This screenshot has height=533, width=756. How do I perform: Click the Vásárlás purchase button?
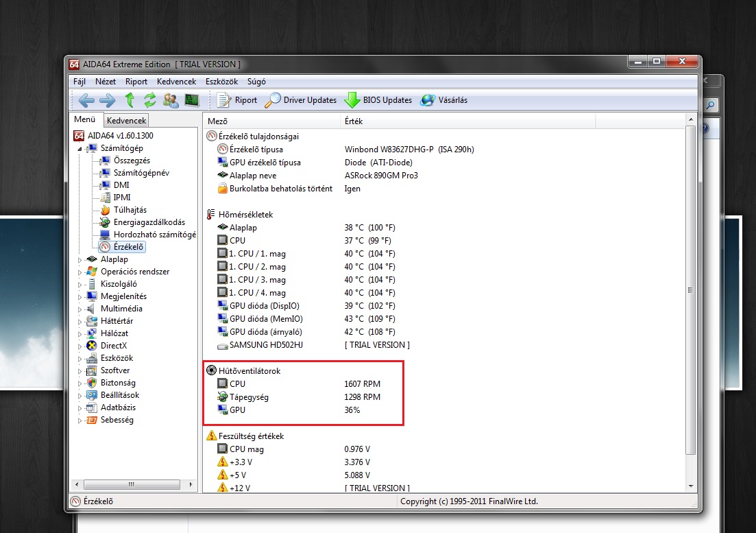pos(443,100)
